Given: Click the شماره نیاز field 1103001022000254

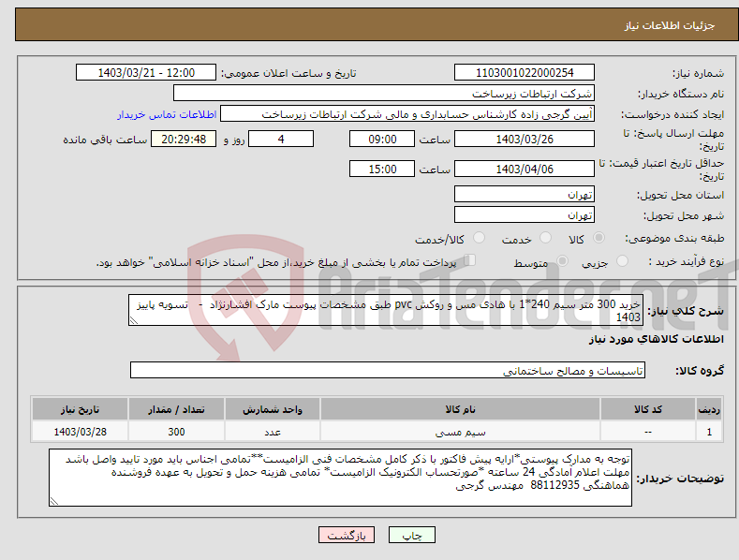Looking at the screenshot, I should (x=525, y=73).
